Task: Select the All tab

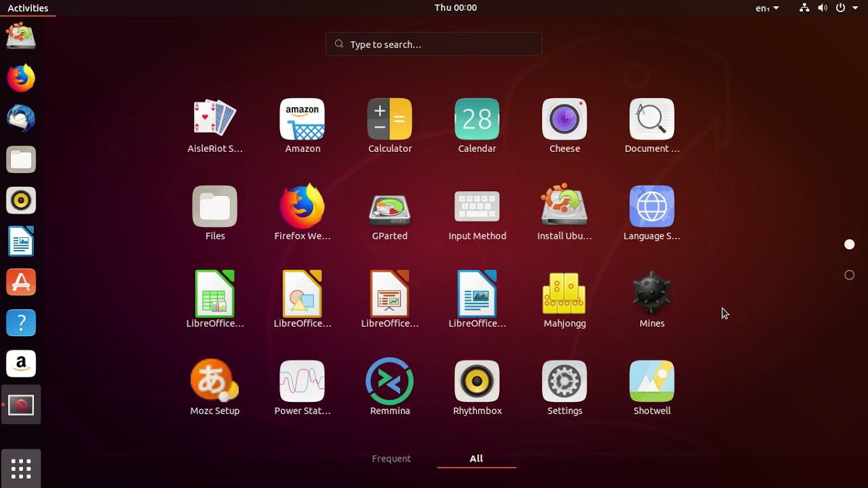Action: [x=477, y=459]
